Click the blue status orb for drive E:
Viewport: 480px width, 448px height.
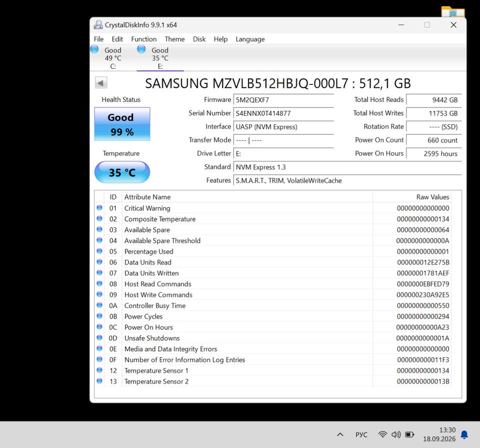[141, 49]
